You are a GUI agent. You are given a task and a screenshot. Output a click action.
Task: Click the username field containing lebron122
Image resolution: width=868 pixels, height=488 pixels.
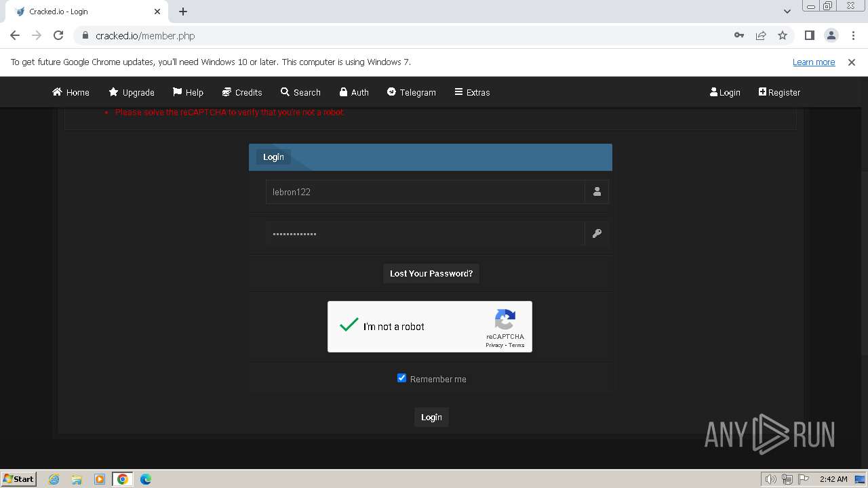point(425,192)
